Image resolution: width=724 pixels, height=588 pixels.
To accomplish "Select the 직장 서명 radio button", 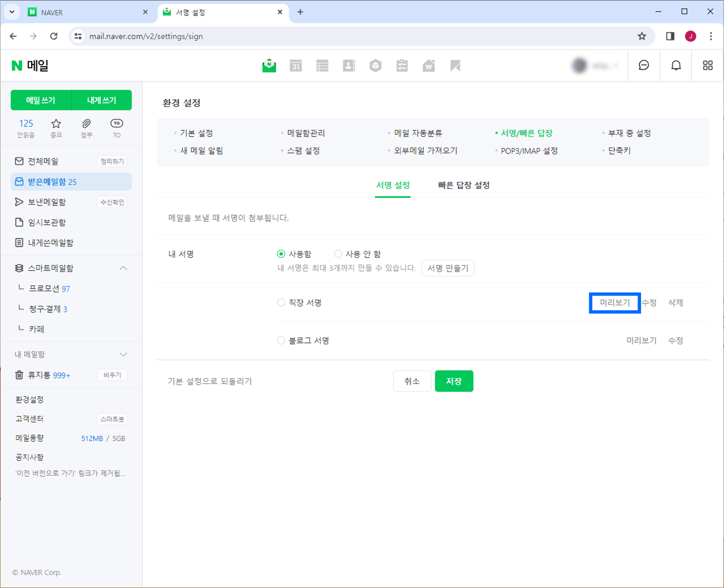I will 281,302.
